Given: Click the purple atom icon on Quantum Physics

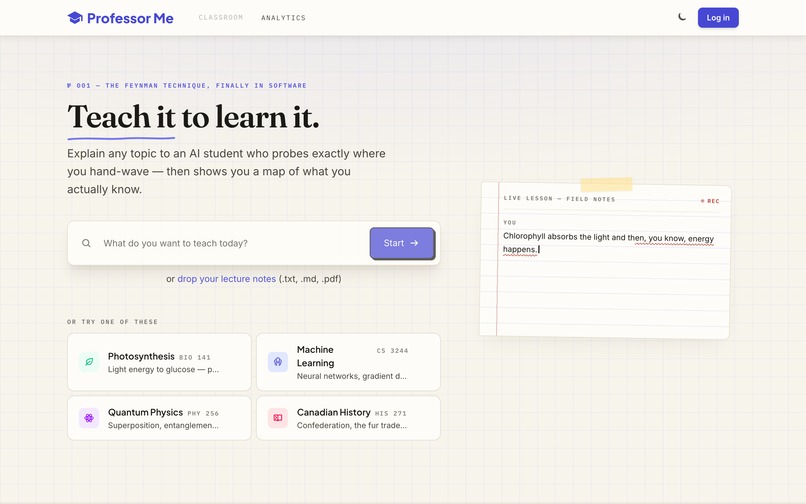Looking at the screenshot, I should [x=89, y=418].
